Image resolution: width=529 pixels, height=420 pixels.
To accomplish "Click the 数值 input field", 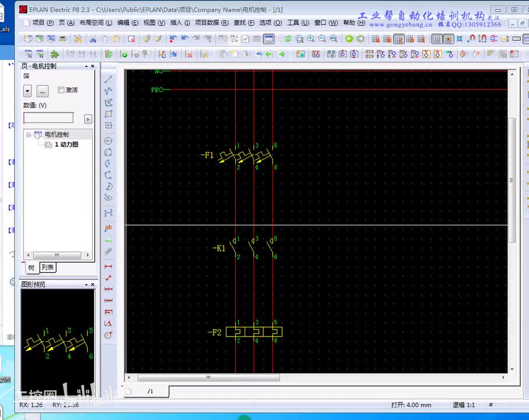I will click(x=48, y=118).
